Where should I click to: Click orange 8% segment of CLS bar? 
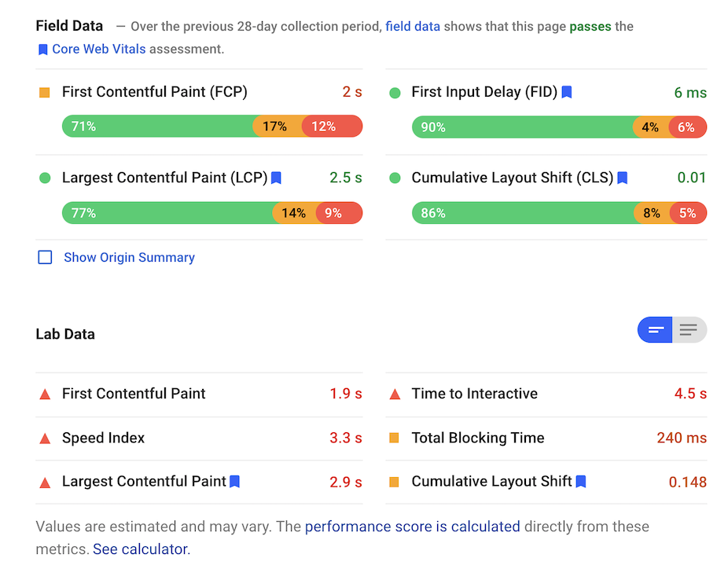tap(652, 213)
